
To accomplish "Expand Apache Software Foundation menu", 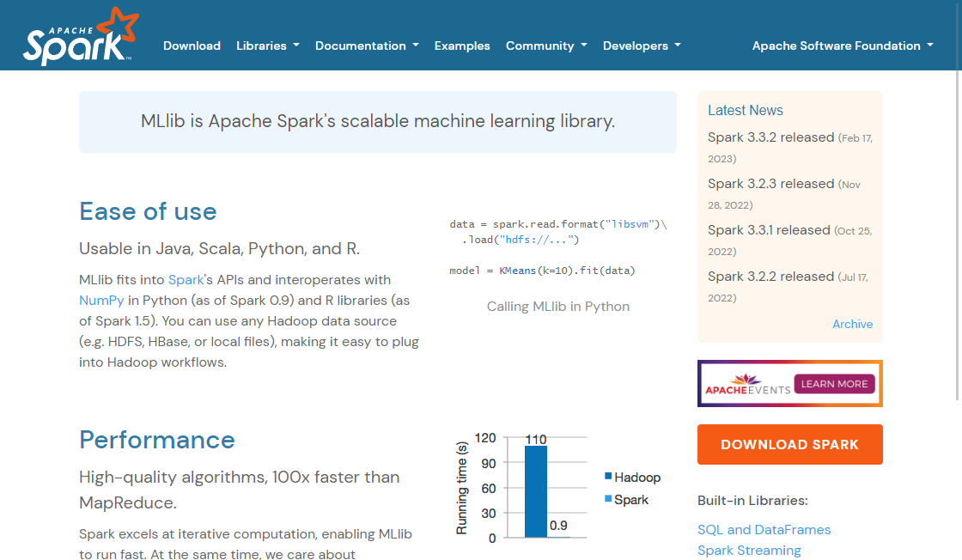I will coord(842,46).
